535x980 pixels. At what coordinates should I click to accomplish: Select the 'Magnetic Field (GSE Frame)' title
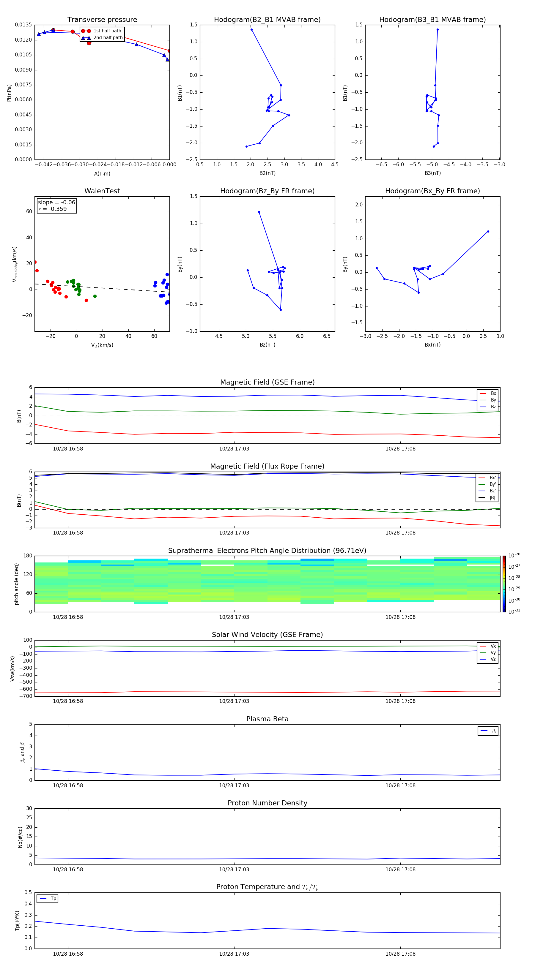[267, 382]
